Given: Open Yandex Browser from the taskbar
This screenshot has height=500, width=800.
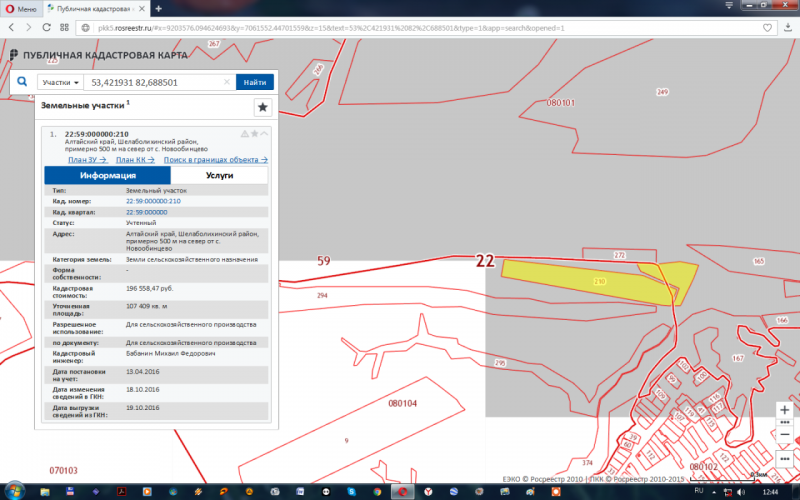Looking at the screenshot, I should pyautogui.click(x=428, y=492).
